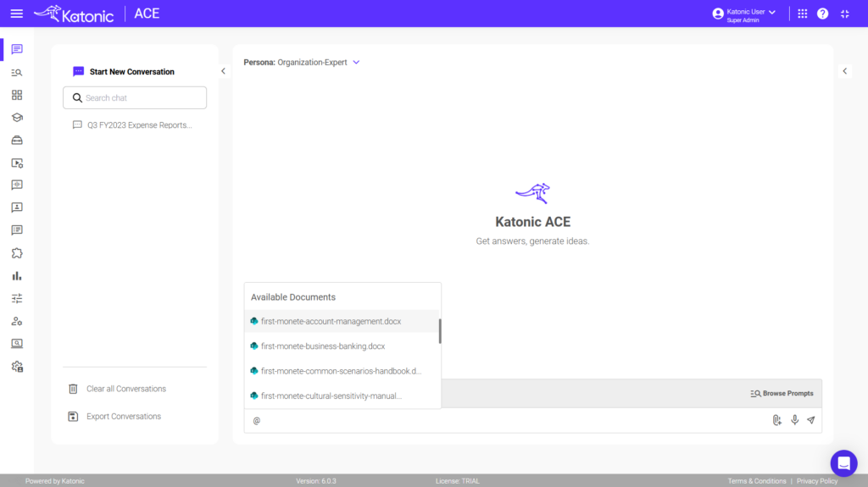Open the graduation cap sidebar icon
Image resolution: width=868 pixels, height=487 pixels.
tap(17, 118)
